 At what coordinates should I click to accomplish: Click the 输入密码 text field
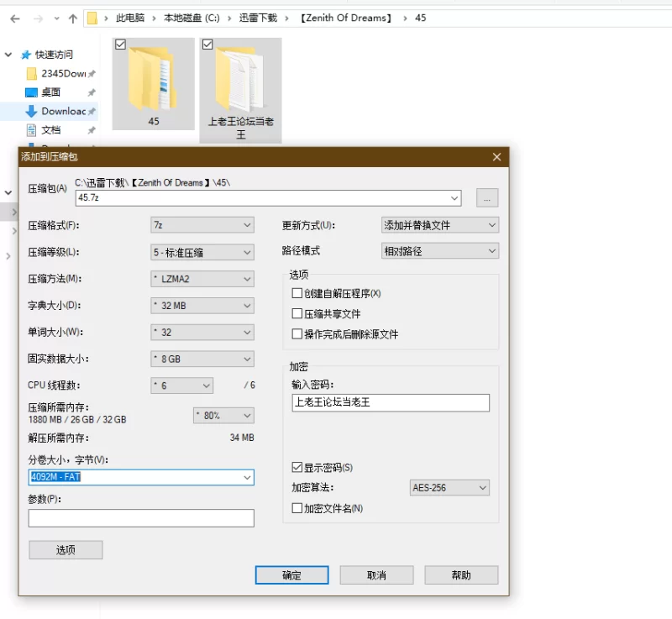click(390, 402)
